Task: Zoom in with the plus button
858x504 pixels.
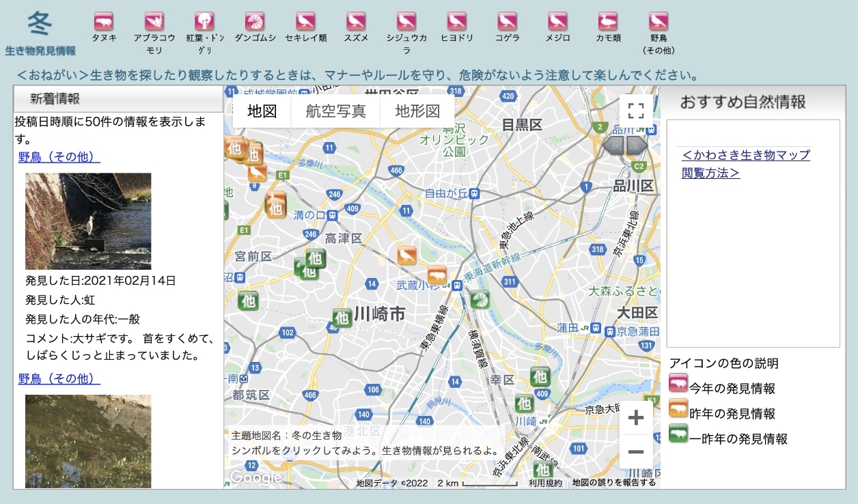Action: pos(636,418)
